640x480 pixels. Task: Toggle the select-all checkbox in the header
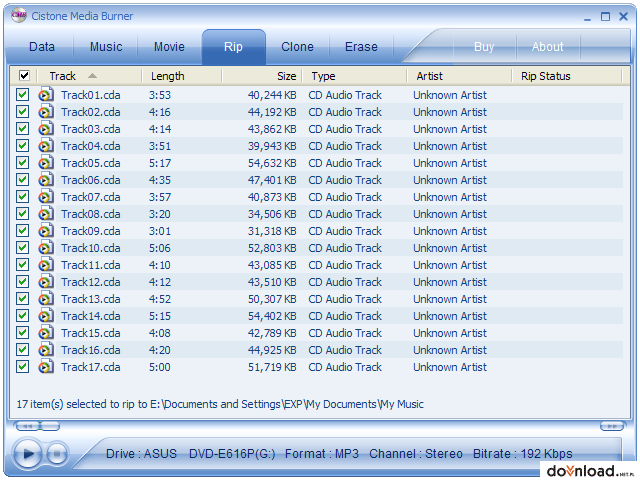tap(24, 76)
